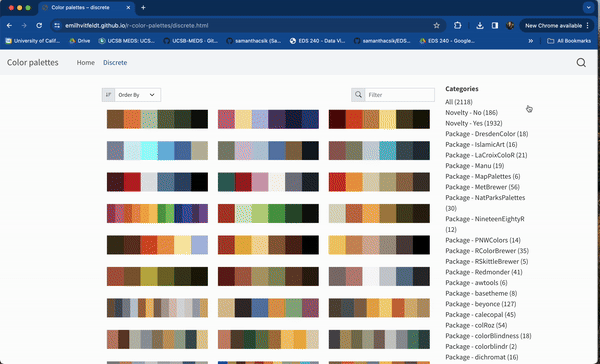
Task: Select category Novelty - Yes (1932)
Action: point(474,123)
